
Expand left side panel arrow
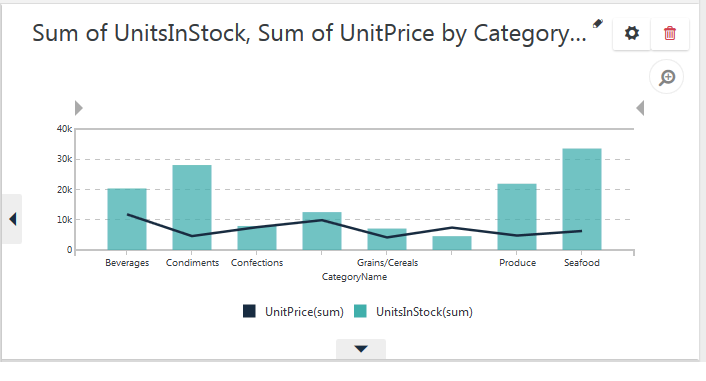click(12, 219)
